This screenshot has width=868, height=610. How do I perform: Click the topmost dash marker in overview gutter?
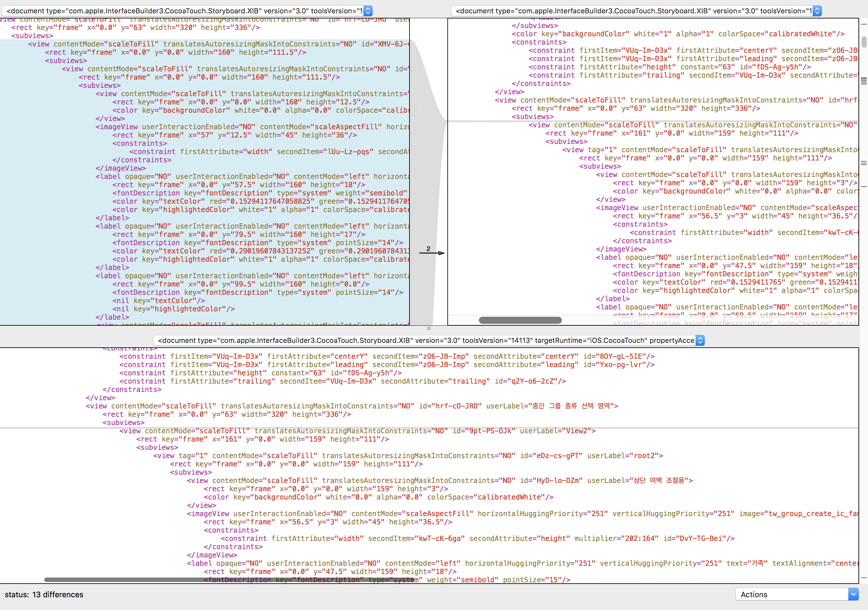pos(864,24)
